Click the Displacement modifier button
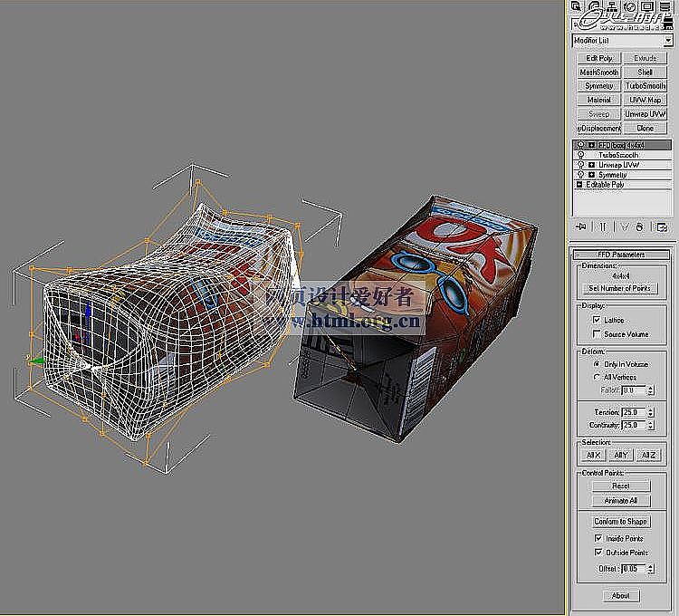Image resolution: width=679 pixels, height=616 pixels. click(599, 129)
